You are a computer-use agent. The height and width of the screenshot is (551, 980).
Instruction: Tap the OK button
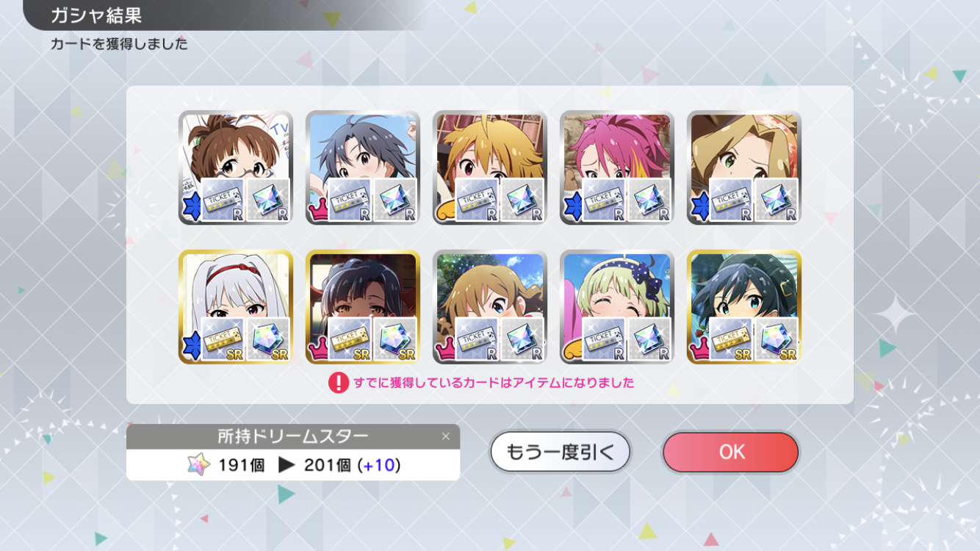[x=731, y=452]
